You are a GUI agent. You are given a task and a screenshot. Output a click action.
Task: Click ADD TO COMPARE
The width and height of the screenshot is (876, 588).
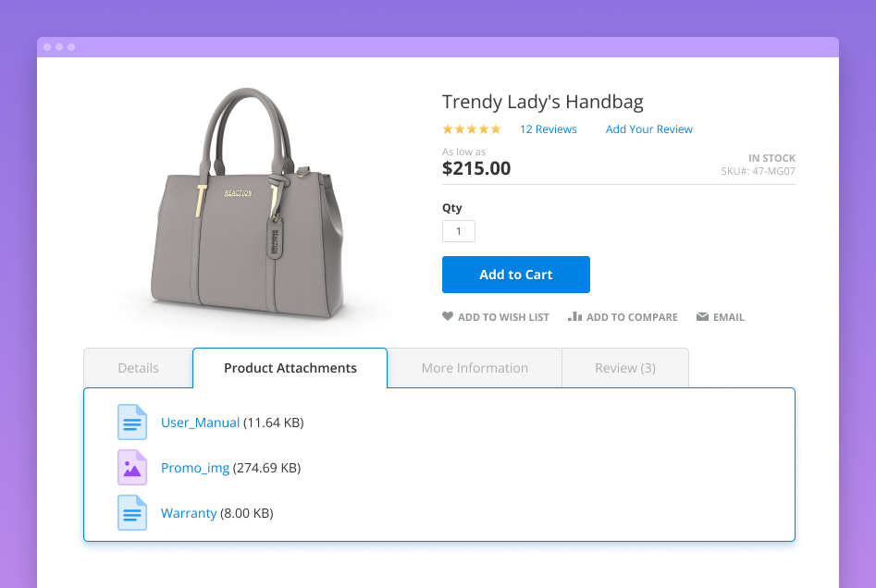(x=630, y=316)
